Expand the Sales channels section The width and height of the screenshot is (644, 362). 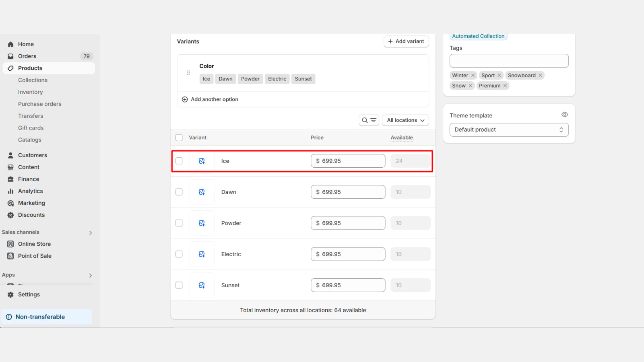pyautogui.click(x=90, y=232)
